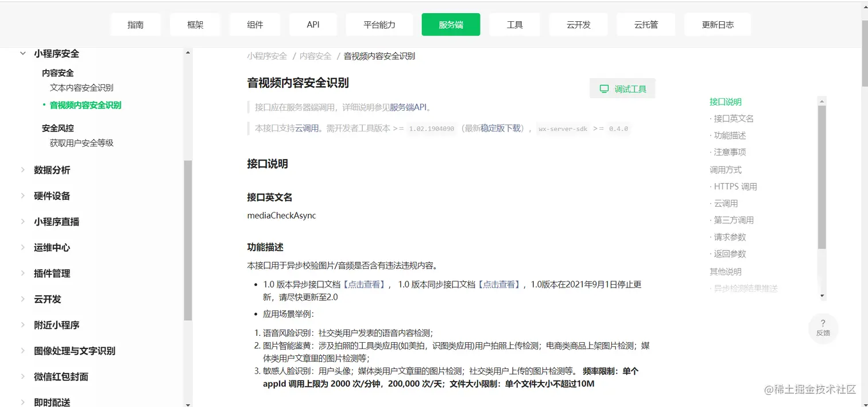This screenshot has width=868, height=407.
Task: Open 文本内容安全识别 in sidebar
Action: click(x=82, y=88)
